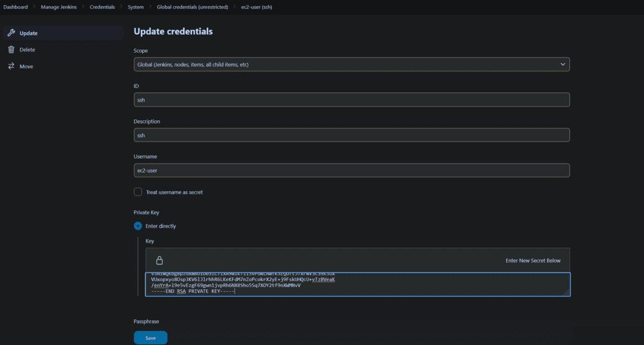Image resolution: width=644 pixels, height=345 pixels.
Task: Navigate to Credentials breadcrumb
Action: pyautogui.click(x=102, y=7)
